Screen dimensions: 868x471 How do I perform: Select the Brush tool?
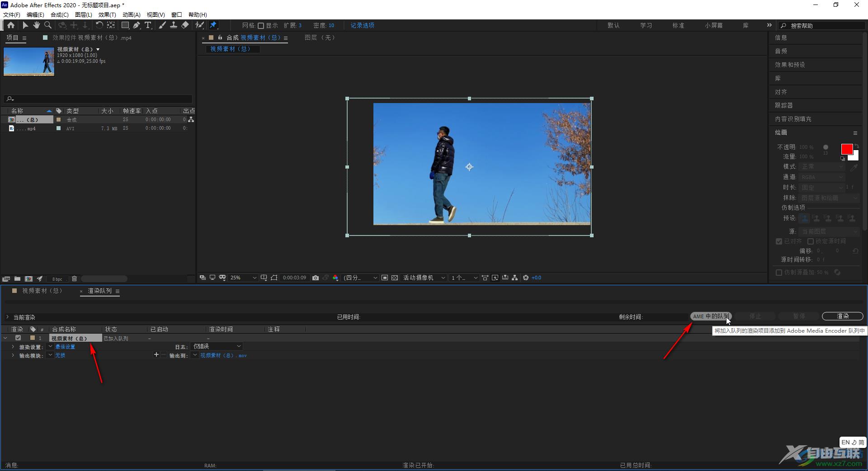162,25
